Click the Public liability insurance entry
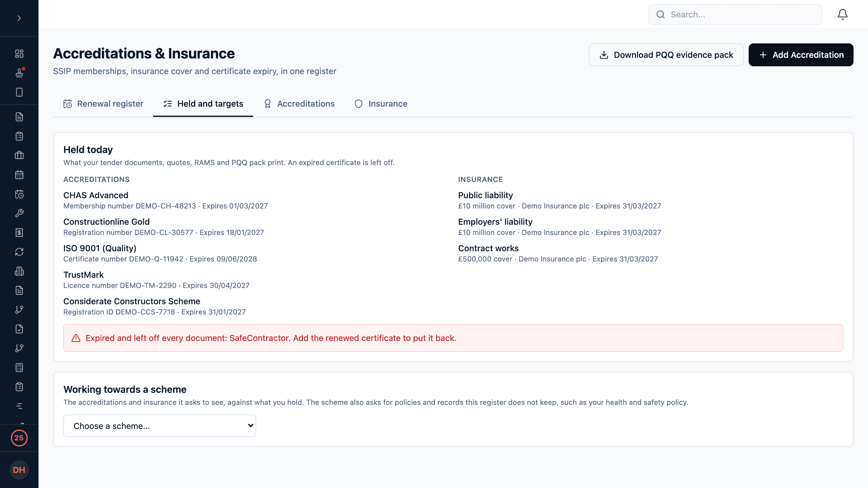 tap(559, 200)
